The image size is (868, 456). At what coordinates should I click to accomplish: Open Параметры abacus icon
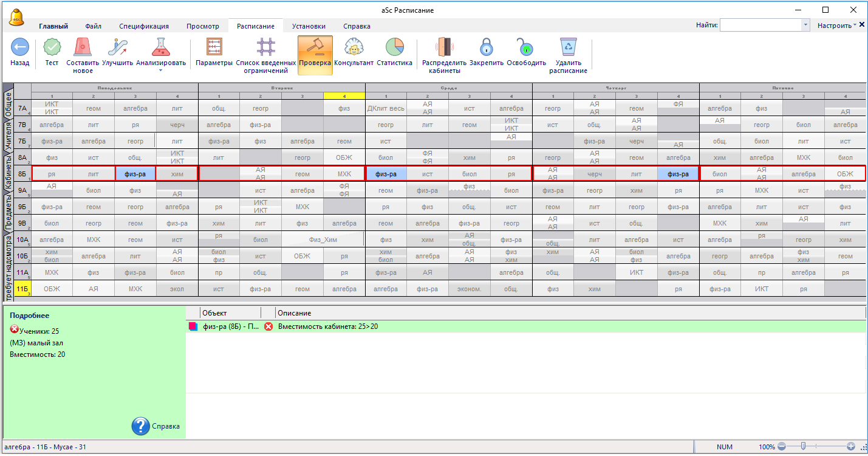tap(214, 47)
